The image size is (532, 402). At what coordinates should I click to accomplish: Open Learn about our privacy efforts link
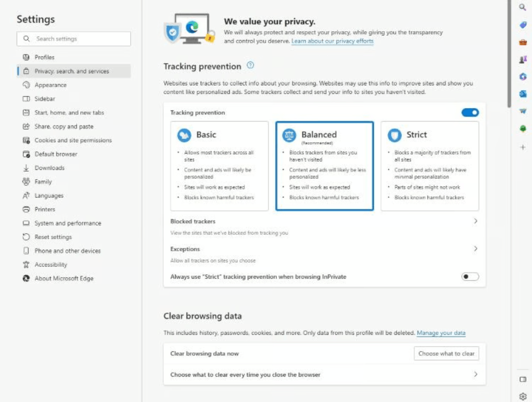pos(332,41)
